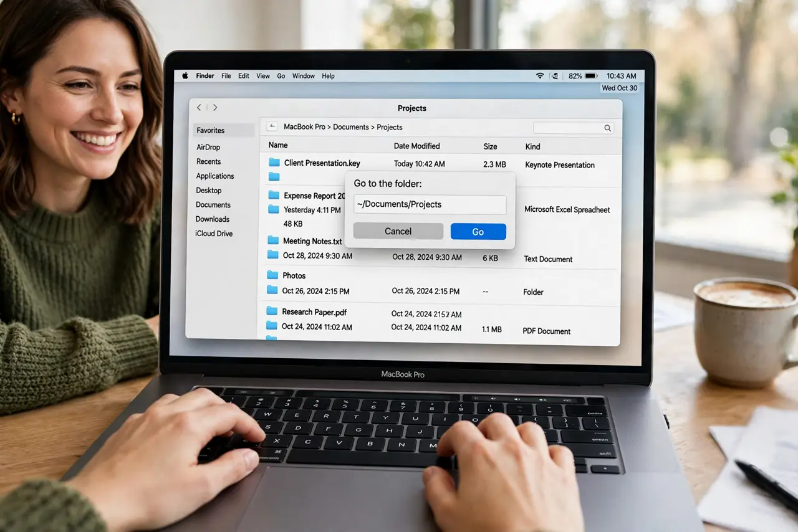The width and height of the screenshot is (798, 532).
Task: Select Recents in the sidebar
Action: [209, 161]
